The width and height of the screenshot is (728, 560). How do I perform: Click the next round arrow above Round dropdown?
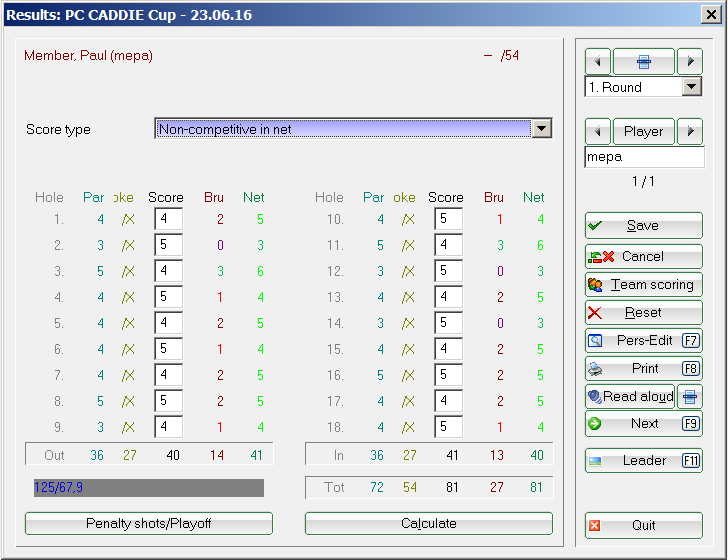pyautogui.click(x=690, y=61)
